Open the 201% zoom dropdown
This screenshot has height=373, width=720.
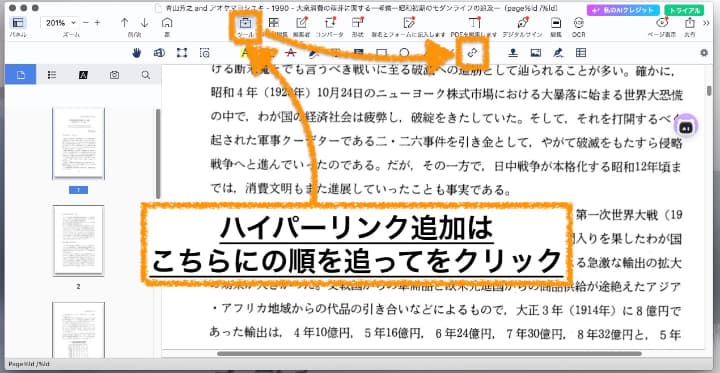click(x=59, y=23)
